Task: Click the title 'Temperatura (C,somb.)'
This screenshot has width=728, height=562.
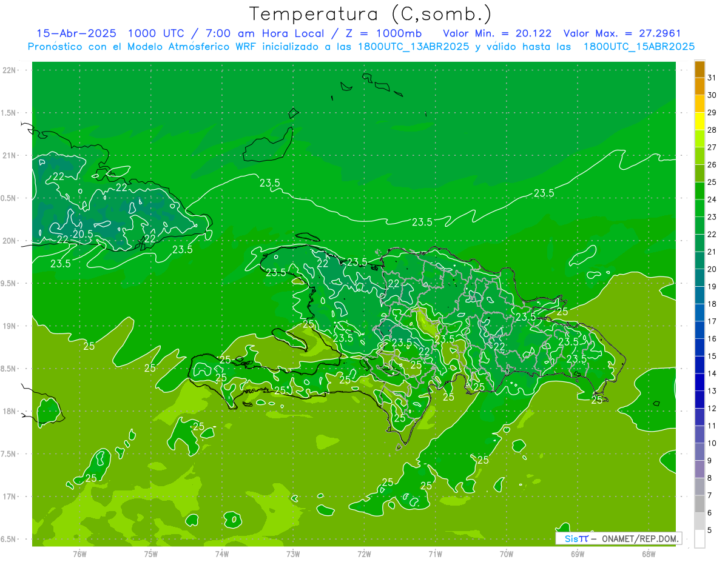Action: (x=371, y=14)
